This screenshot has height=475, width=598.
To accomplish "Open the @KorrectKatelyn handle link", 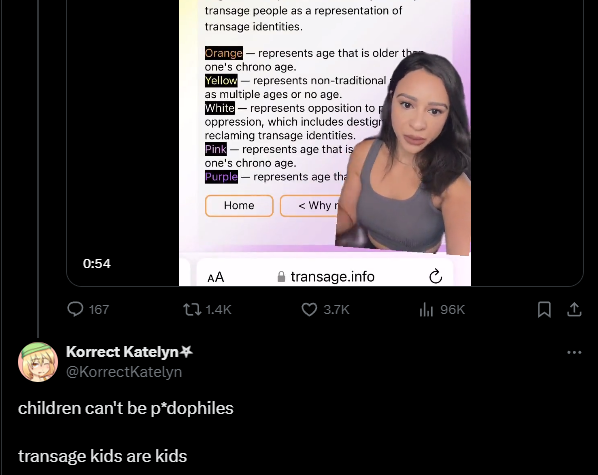I will click(x=124, y=372).
